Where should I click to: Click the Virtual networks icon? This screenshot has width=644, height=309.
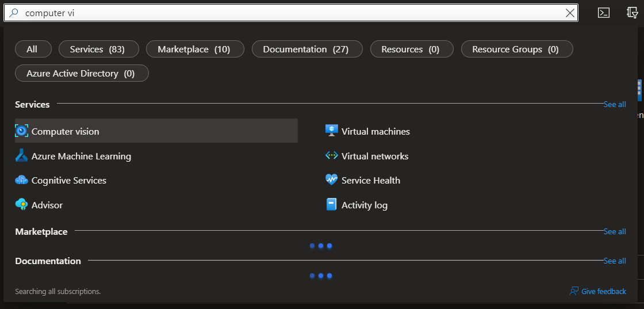pos(331,156)
